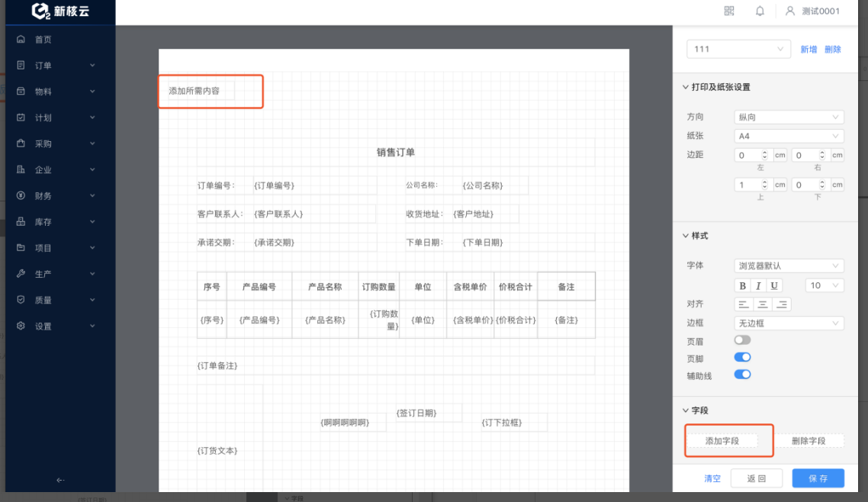Click the 清空 link

[x=712, y=478]
